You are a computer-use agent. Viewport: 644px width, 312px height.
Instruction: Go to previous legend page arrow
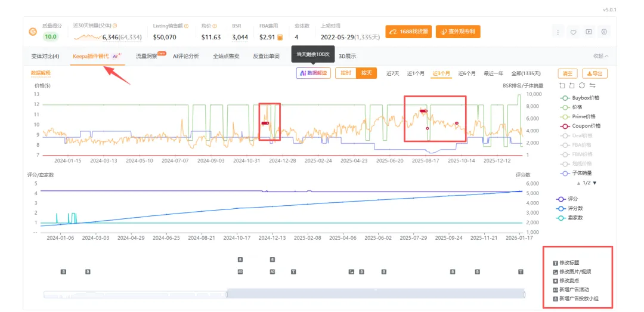click(578, 183)
